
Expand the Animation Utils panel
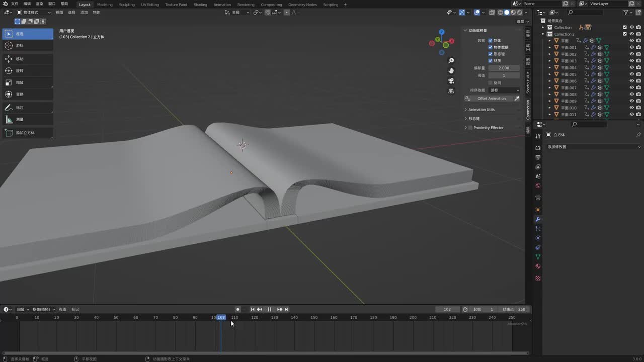pos(481,110)
